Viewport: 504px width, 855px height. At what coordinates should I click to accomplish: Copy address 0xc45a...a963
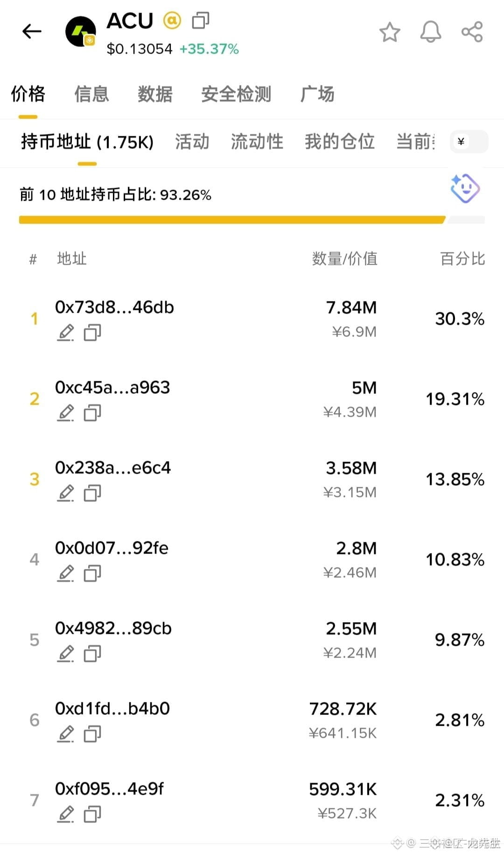point(92,413)
